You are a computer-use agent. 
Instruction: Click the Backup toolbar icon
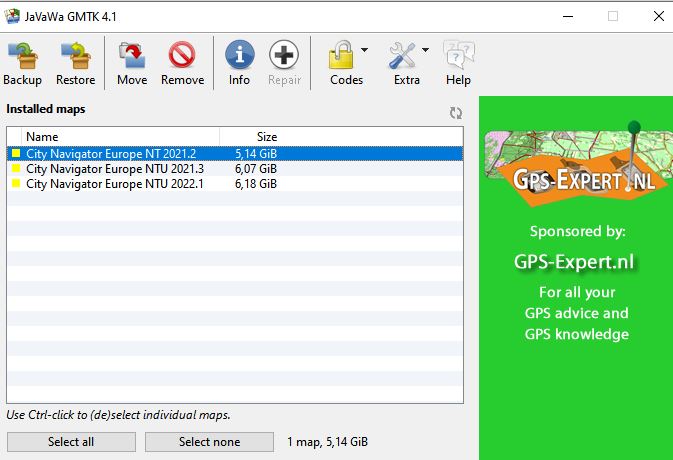[23, 56]
